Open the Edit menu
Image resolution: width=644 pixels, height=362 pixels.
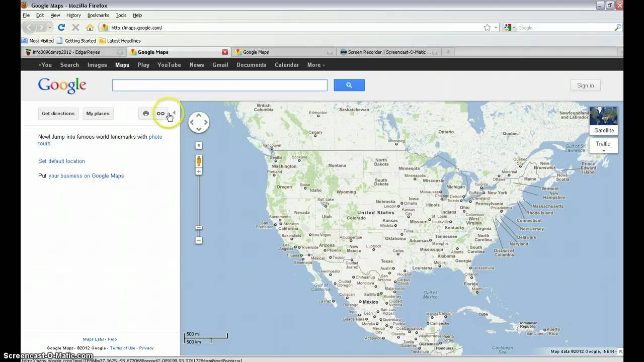click(x=40, y=15)
